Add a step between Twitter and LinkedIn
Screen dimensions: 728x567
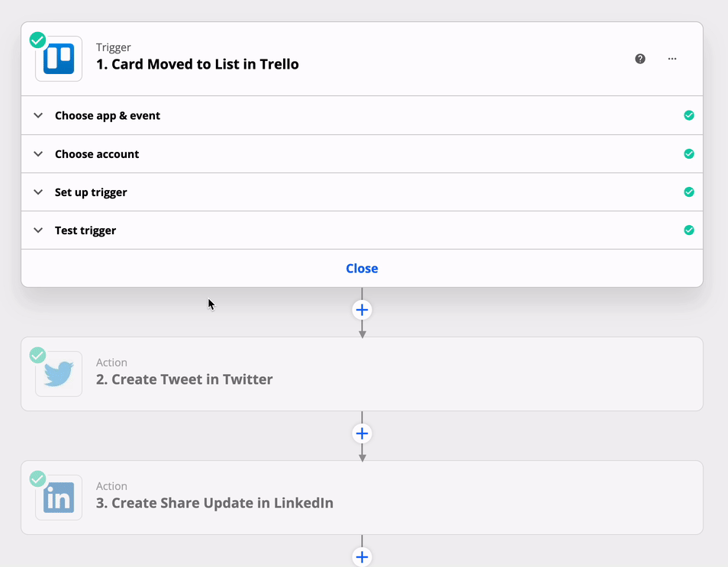coord(362,433)
